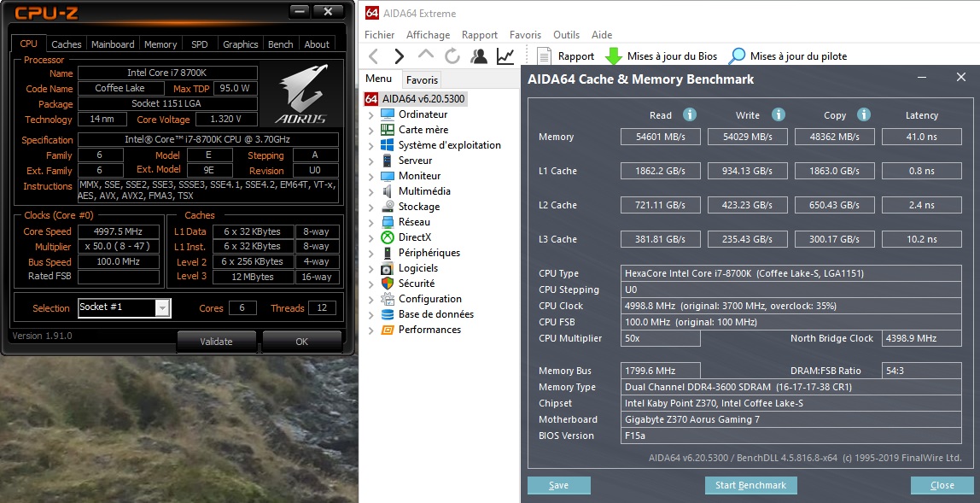Switch to the Caches tab in CPU-Z

click(x=67, y=44)
